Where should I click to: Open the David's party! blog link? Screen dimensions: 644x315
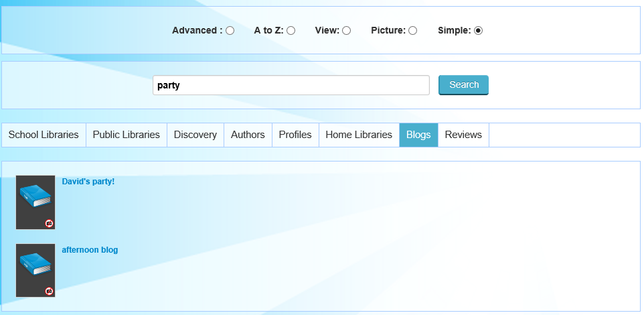pos(88,182)
